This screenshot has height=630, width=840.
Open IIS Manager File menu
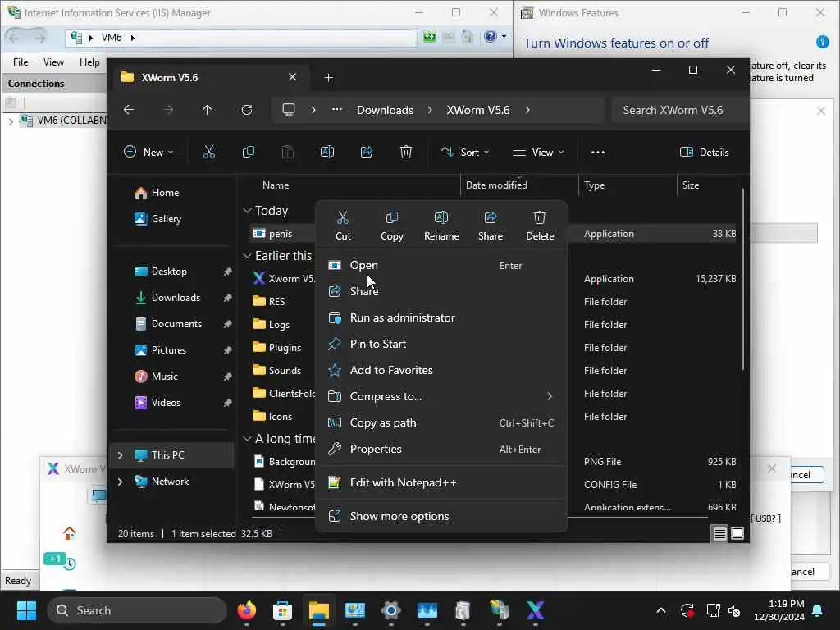point(21,62)
